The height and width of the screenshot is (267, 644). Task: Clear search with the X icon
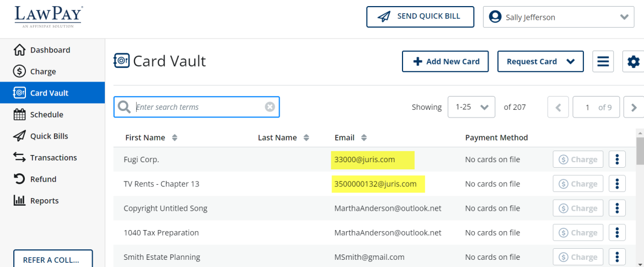click(x=270, y=107)
